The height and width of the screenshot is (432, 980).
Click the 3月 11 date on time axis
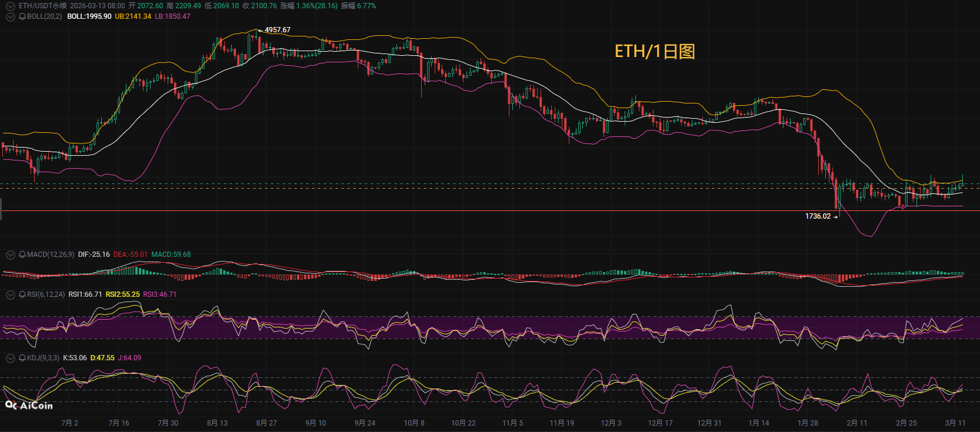tap(955, 423)
